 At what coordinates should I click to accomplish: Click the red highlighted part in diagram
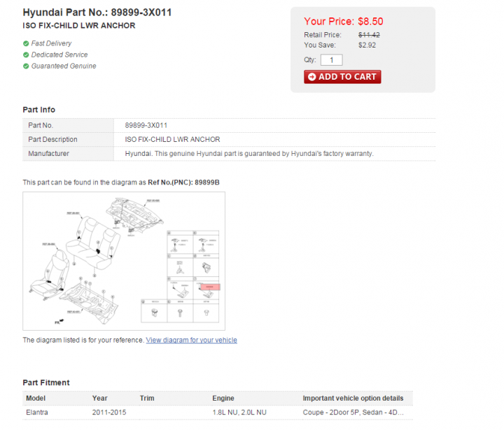point(210,287)
